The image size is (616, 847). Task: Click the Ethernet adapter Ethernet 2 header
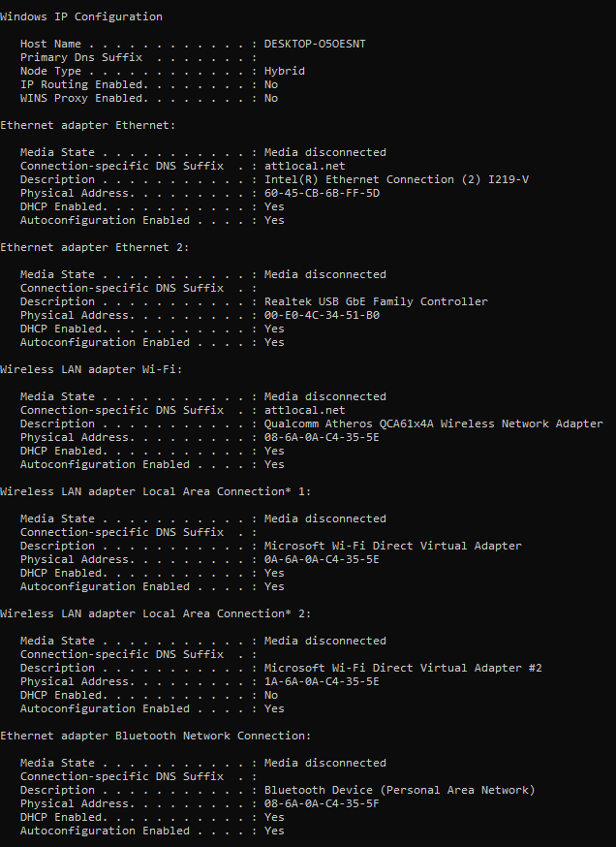point(95,247)
